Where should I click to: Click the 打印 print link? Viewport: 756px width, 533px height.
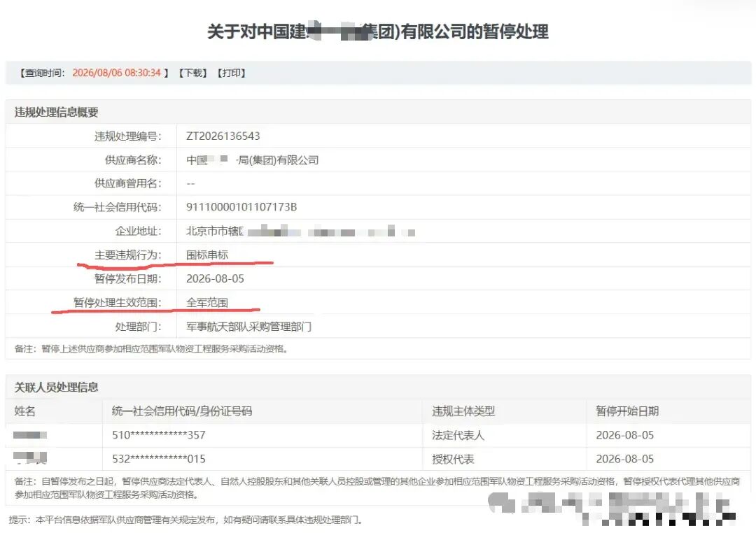click(x=232, y=73)
